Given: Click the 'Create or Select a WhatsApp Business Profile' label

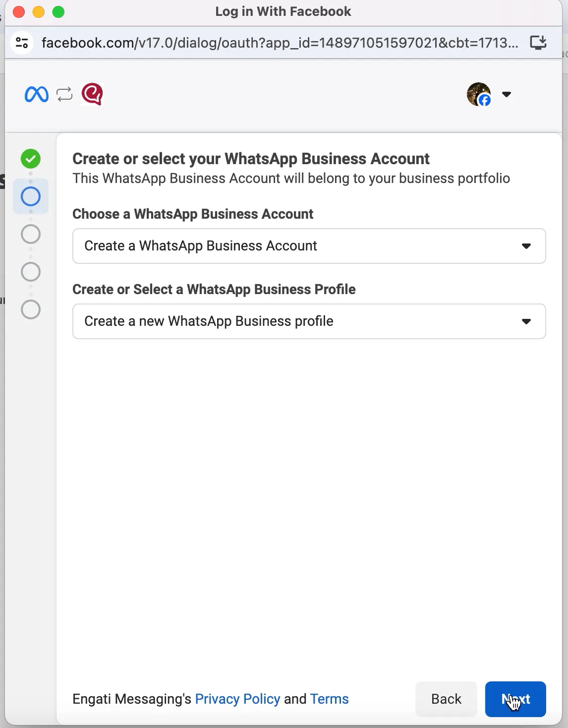Looking at the screenshot, I should 214,290.
